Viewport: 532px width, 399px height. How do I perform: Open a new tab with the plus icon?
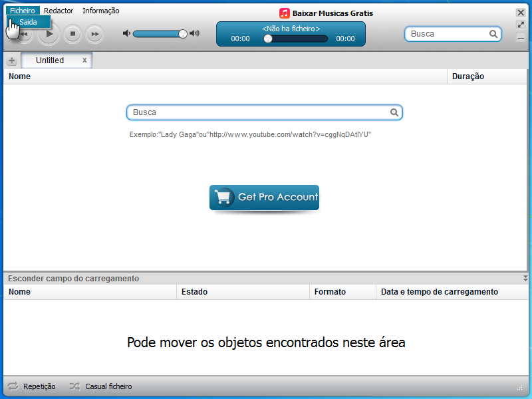coord(11,60)
